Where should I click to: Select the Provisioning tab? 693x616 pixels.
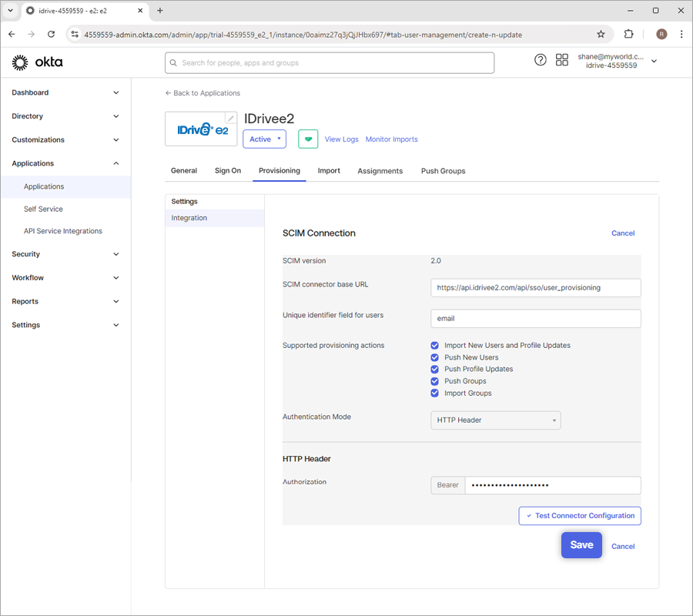tap(280, 171)
